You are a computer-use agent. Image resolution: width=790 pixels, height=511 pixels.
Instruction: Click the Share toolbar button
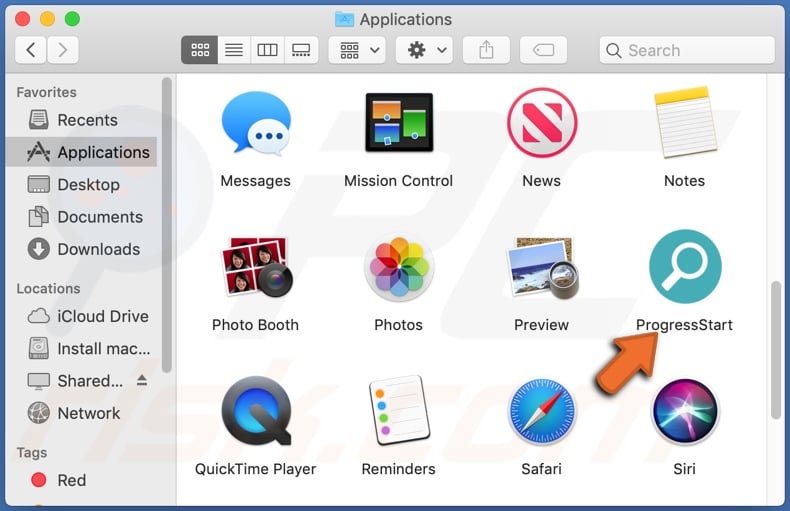coord(486,50)
